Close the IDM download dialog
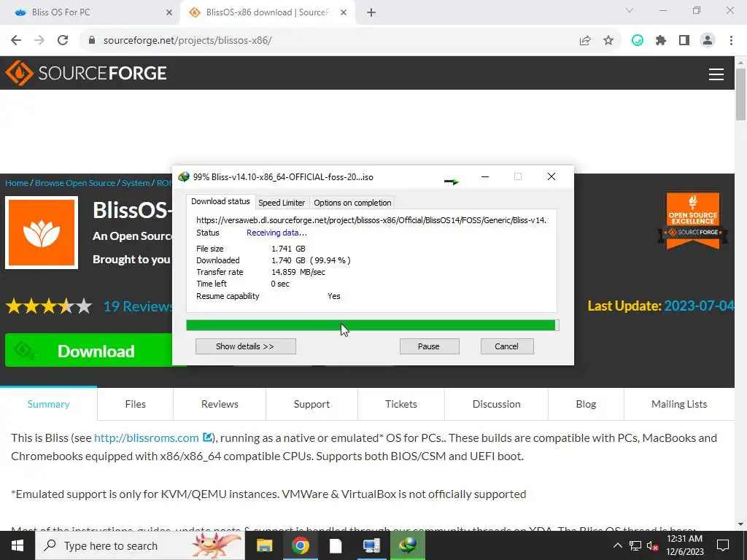747x560 pixels. (551, 176)
